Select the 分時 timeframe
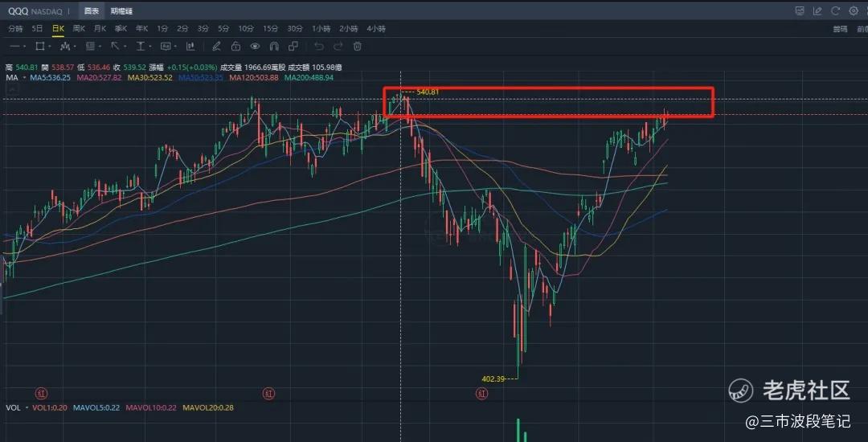Viewport: 868px width, 442px height. point(15,29)
